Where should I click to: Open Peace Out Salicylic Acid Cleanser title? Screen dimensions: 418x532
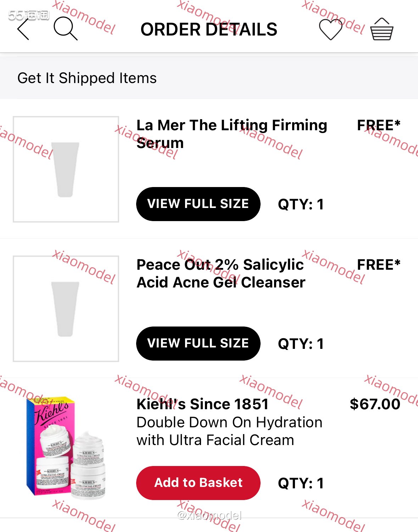221,274
